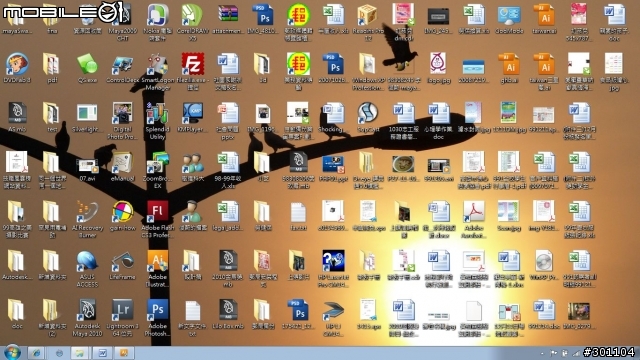Select the Silverlight file icon
Image resolution: width=640 pixels, height=360 pixels.
tap(87, 117)
